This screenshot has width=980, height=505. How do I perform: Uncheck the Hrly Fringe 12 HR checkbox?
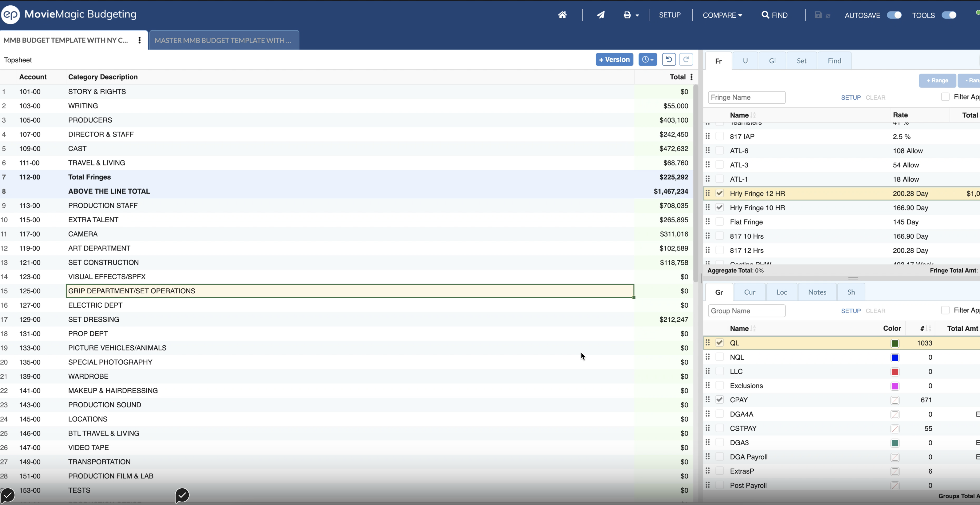tap(719, 193)
